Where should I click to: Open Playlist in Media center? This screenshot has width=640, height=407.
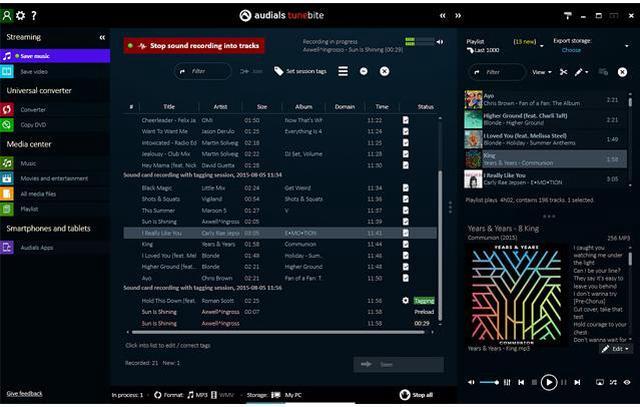(55, 209)
